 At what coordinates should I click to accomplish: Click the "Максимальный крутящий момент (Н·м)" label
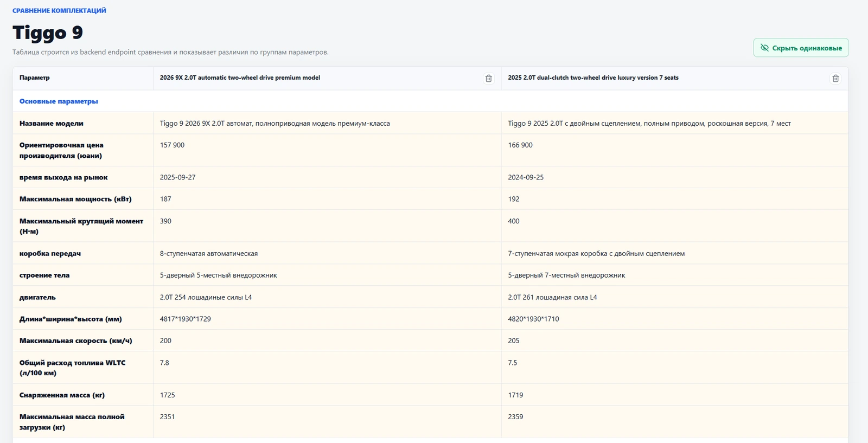click(81, 226)
